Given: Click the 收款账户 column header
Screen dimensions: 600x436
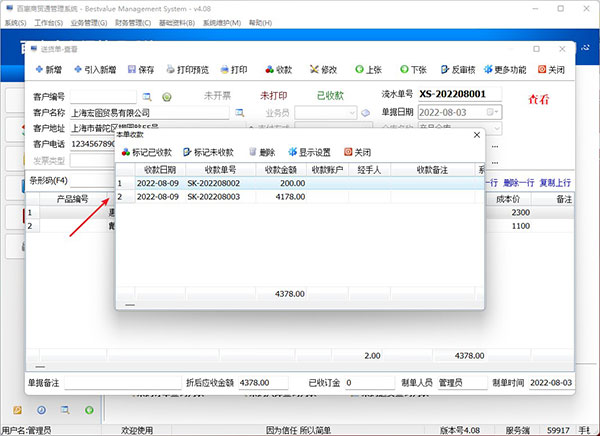Looking at the screenshot, I should pyautogui.click(x=328, y=170).
